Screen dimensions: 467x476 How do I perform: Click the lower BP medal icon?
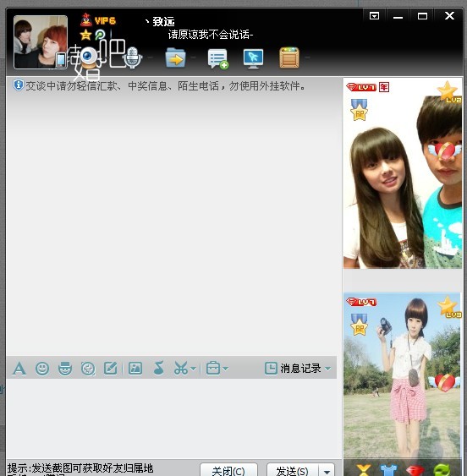[360, 324]
